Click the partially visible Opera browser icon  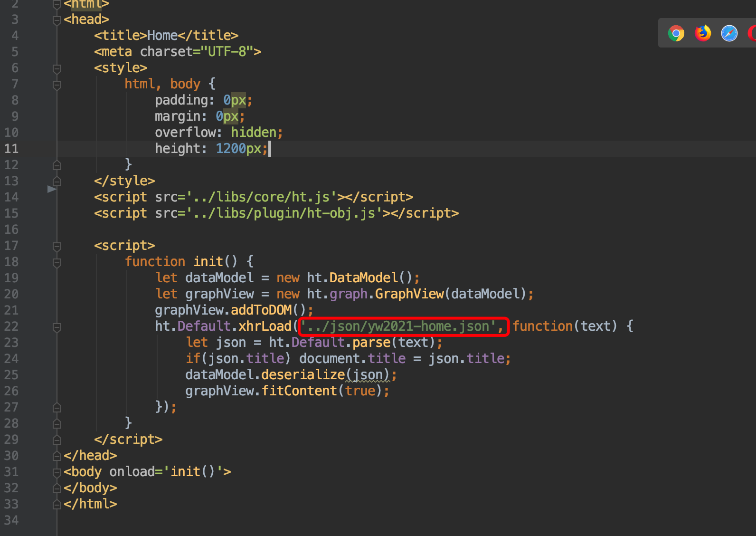pyautogui.click(x=752, y=33)
